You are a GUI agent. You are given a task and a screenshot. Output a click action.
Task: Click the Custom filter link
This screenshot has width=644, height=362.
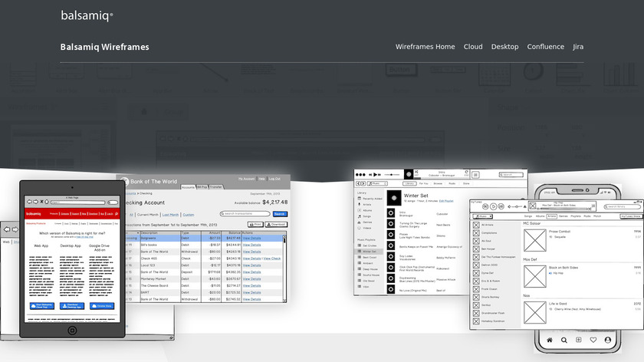click(x=189, y=215)
